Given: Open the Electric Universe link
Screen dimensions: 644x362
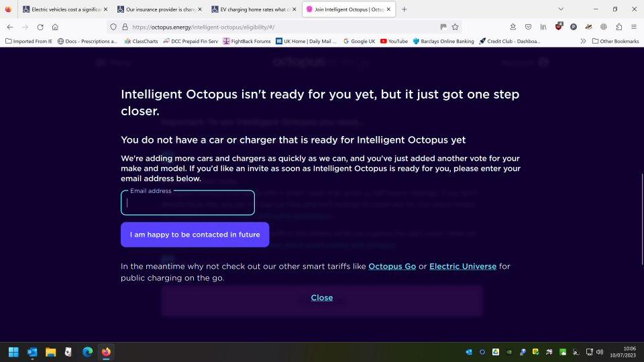Looking at the screenshot, I should point(462,266).
